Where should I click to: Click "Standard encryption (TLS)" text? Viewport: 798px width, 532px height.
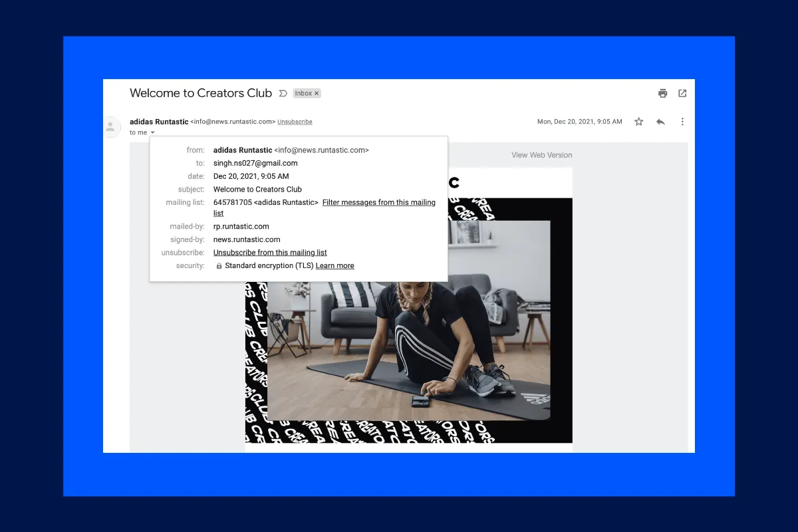[x=269, y=265]
